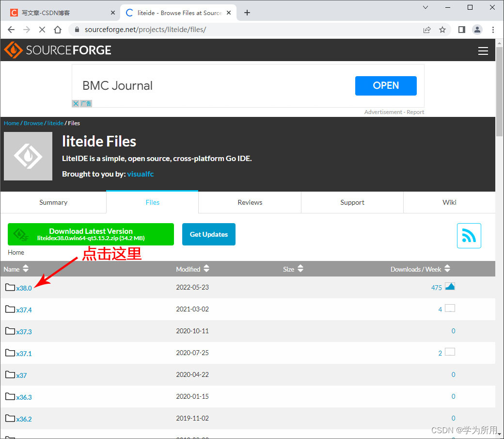Sort by Downloads / Week arrows
Viewport: 504px width, 439px height.
pos(447,268)
